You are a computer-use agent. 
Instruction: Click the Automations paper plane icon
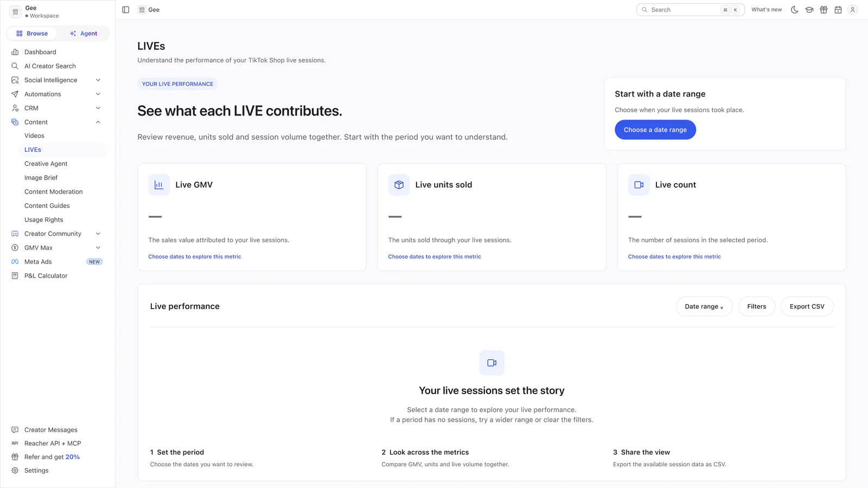pos(15,94)
